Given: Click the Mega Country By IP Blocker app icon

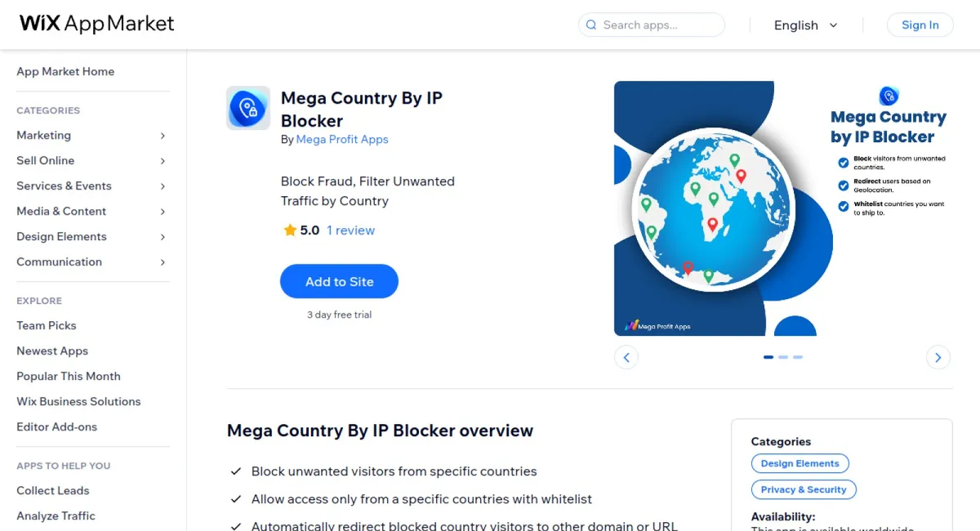Looking at the screenshot, I should pos(247,107).
